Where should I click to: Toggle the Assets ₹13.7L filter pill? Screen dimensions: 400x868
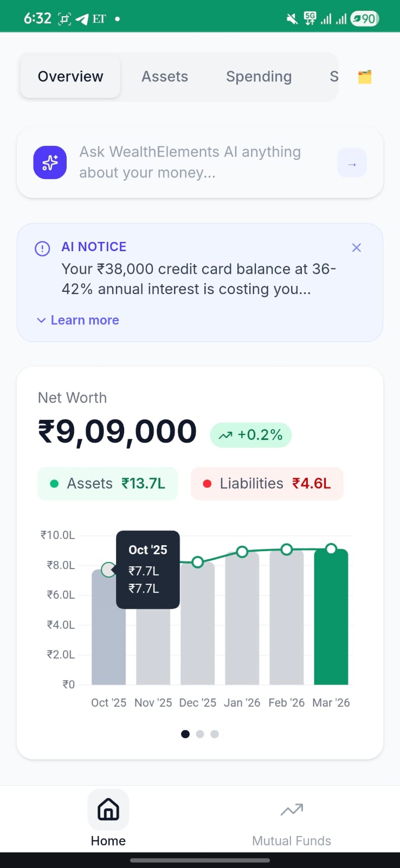coord(107,483)
